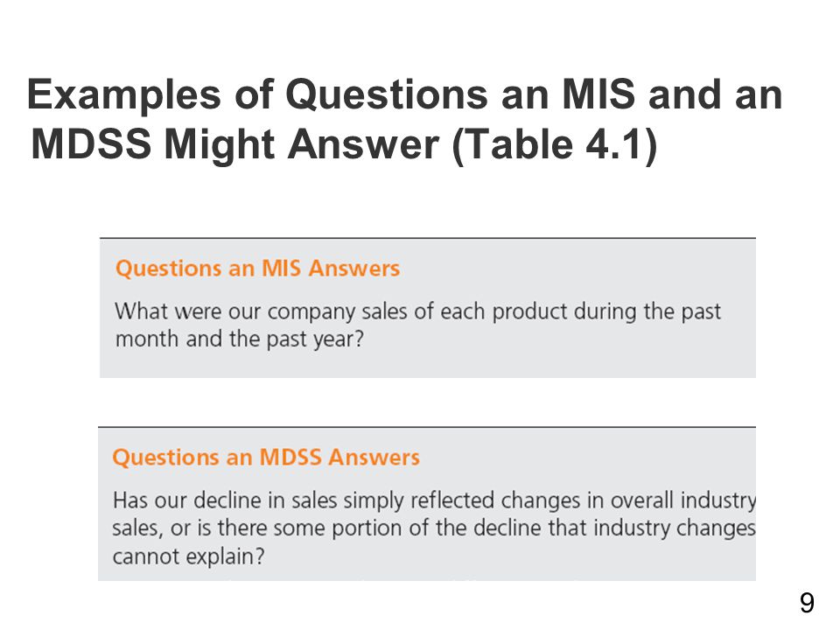840x630 pixels.
Task: Select the word "Questions" in the slide title
Action: [387, 94]
